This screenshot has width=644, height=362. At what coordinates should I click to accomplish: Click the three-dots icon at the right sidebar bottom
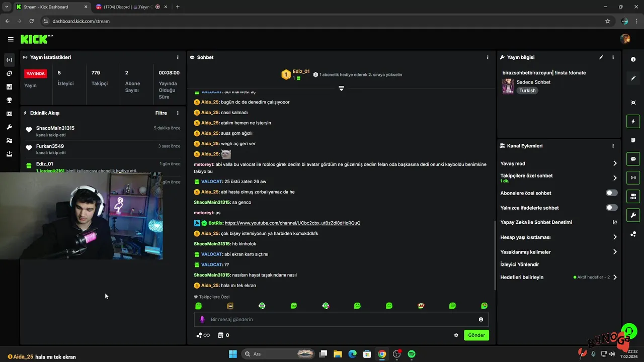tap(633, 234)
